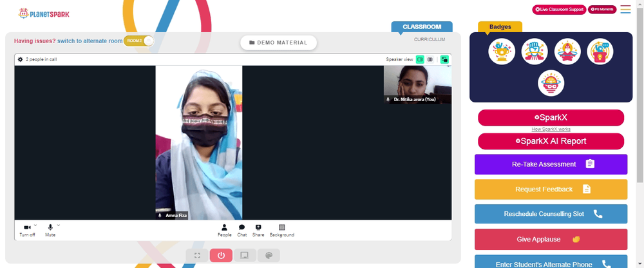Toggle the self-view picture-in-picture icon

(444, 60)
